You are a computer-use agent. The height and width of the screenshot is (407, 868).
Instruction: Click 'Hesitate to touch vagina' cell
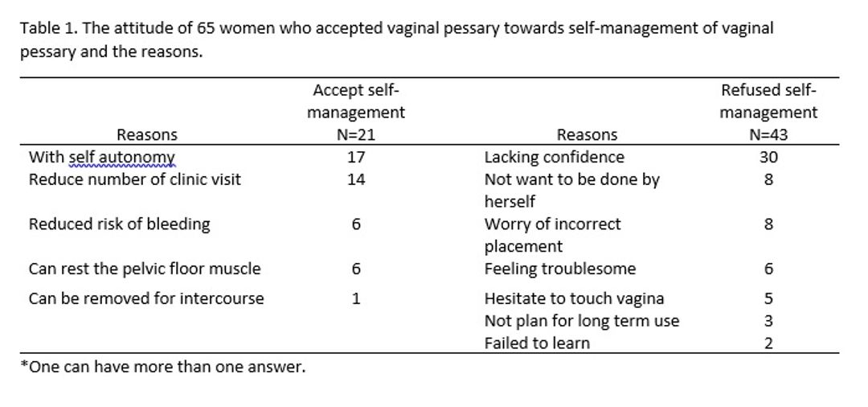tap(574, 299)
